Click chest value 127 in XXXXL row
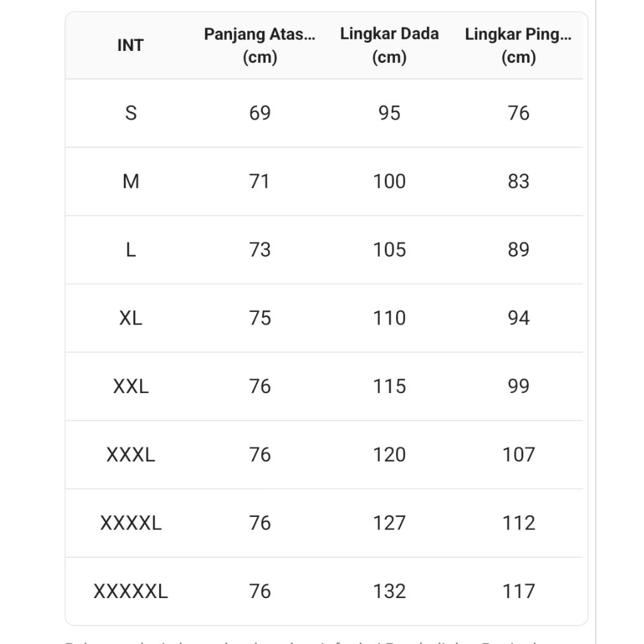The image size is (644, 644). pos(389,523)
